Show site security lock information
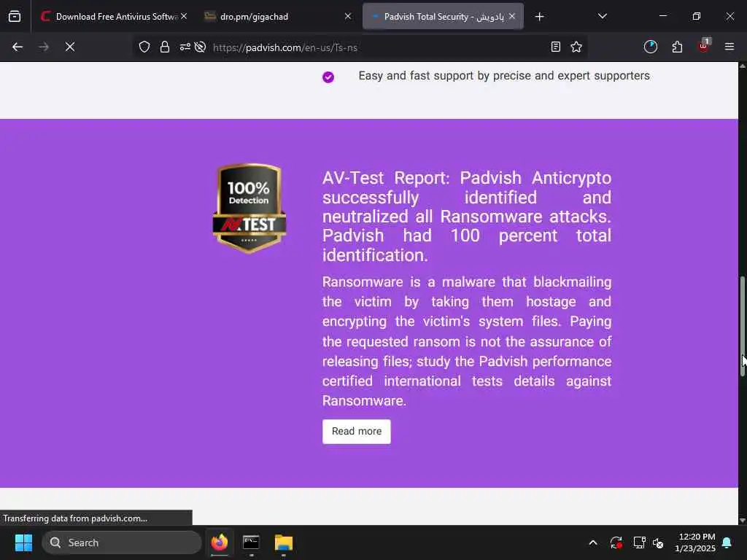This screenshot has height=560, width=747. pyautogui.click(x=165, y=47)
